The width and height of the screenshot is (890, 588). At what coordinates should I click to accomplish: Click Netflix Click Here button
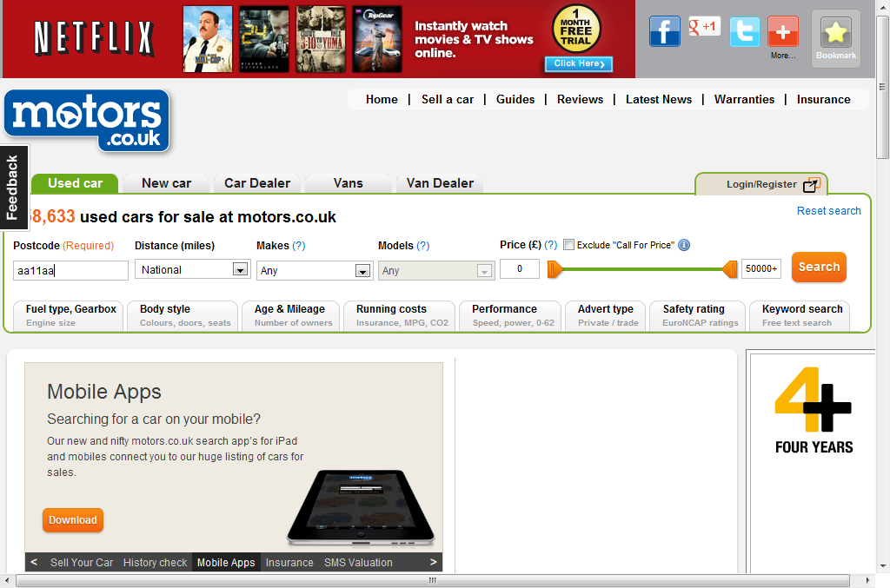pyautogui.click(x=579, y=63)
